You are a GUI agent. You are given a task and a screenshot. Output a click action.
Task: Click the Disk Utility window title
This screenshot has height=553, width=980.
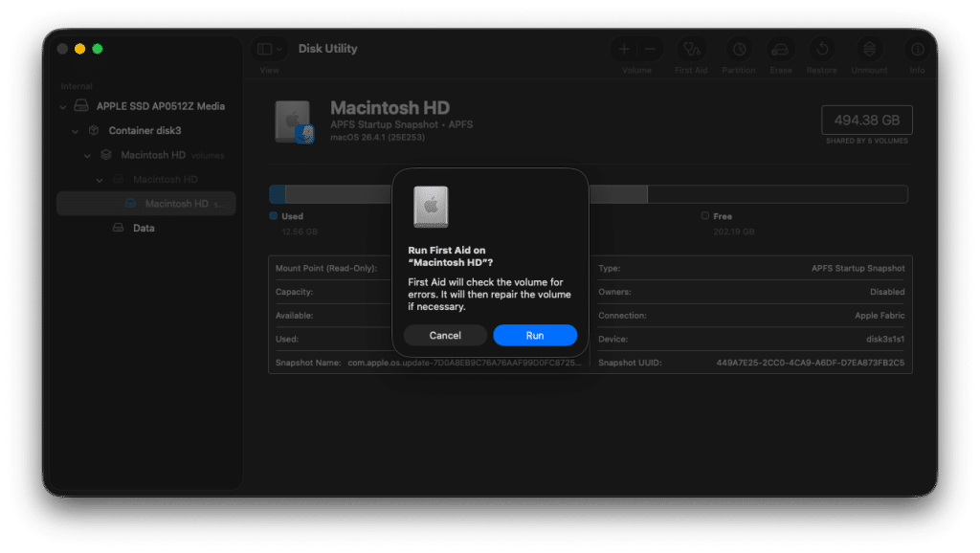pos(327,49)
